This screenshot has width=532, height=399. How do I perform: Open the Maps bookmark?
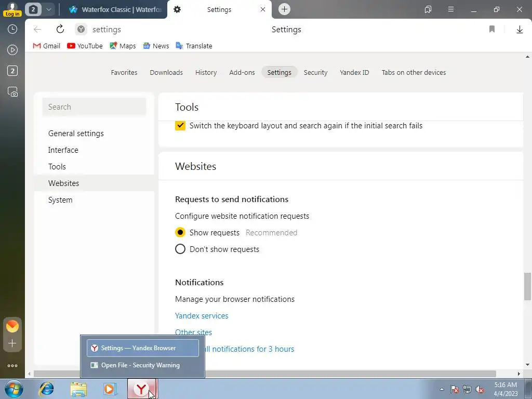click(123, 46)
